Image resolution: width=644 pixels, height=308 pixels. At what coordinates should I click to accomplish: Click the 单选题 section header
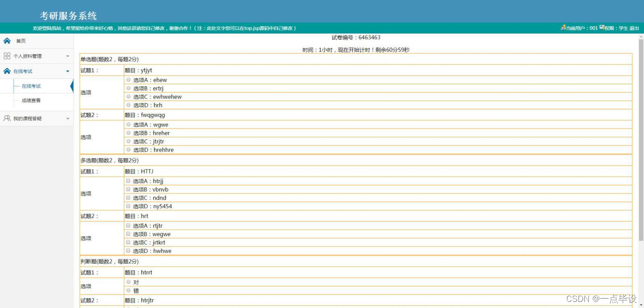click(x=110, y=59)
